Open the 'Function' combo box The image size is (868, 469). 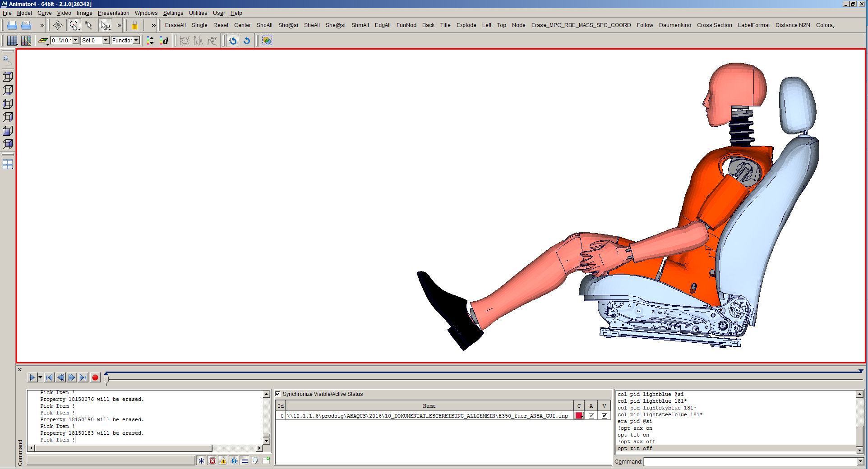(x=125, y=41)
